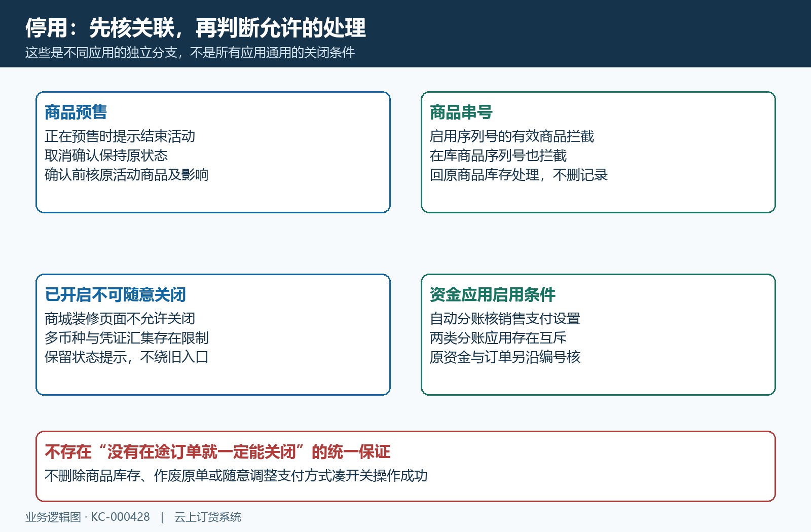Screen dimensions: 811x532
Task: Click the line 自动分账核销售支付设置
Action: 505,319
